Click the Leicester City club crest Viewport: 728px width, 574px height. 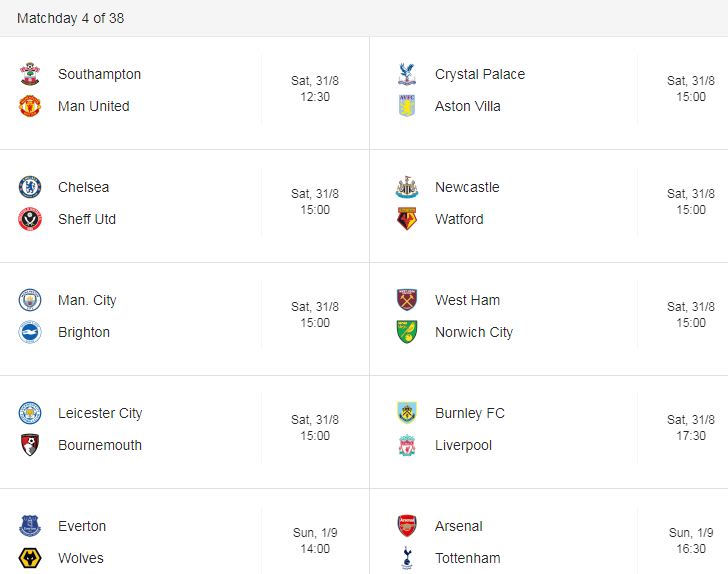(30, 413)
